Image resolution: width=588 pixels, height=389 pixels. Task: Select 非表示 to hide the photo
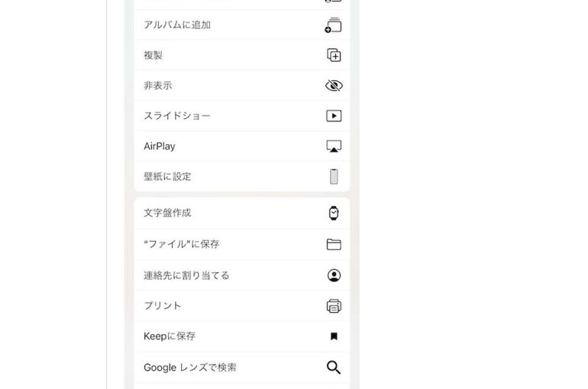click(158, 85)
